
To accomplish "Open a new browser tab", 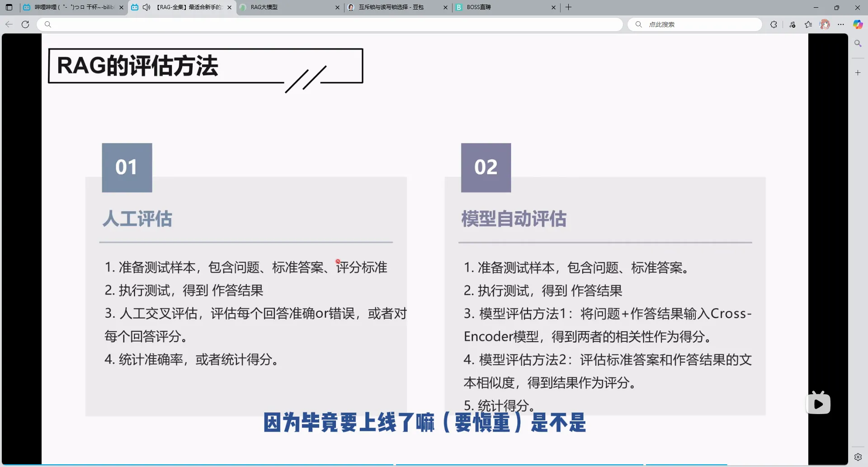I will 568,7.
